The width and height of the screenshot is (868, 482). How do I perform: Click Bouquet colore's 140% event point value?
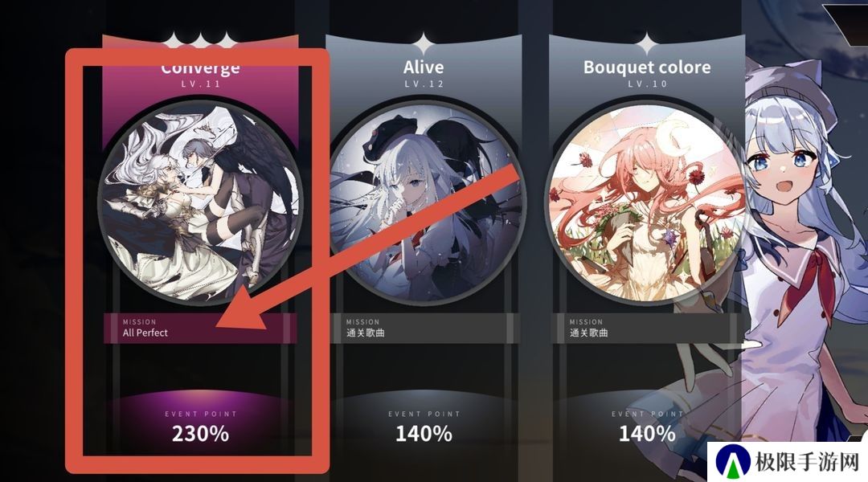646,434
